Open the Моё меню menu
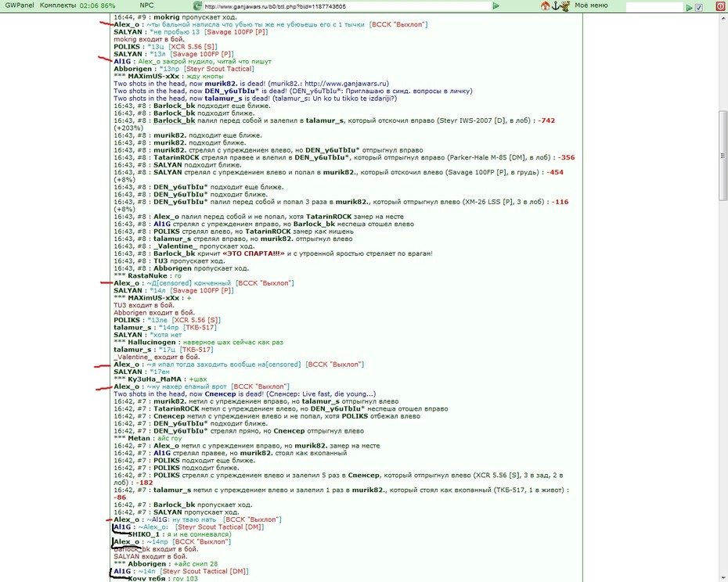Viewport: 728px width, 582px height. [x=591, y=5]
